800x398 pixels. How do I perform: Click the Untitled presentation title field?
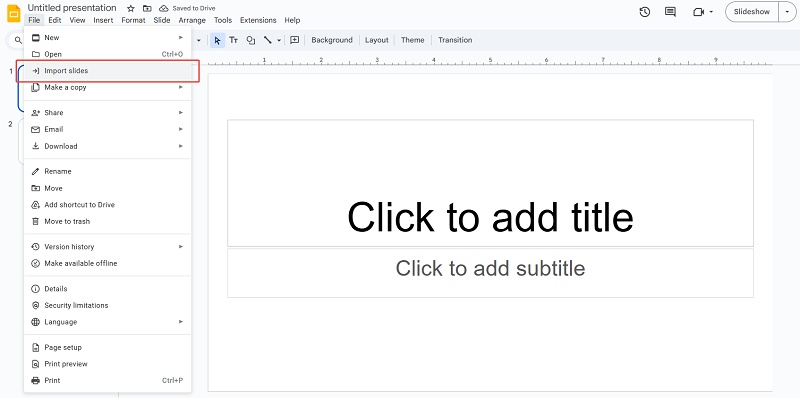72,8
